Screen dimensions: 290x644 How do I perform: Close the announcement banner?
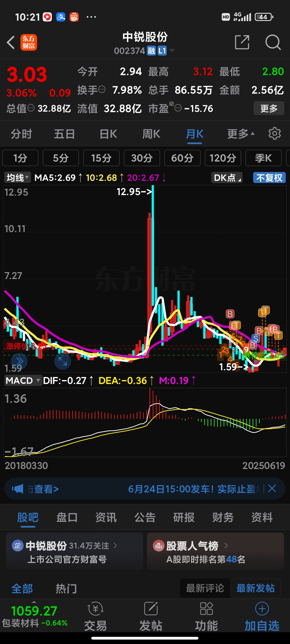coord(272,488)
